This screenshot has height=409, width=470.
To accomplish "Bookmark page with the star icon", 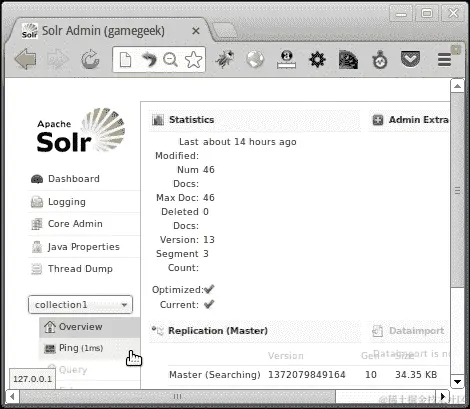I will click(193, 60).
